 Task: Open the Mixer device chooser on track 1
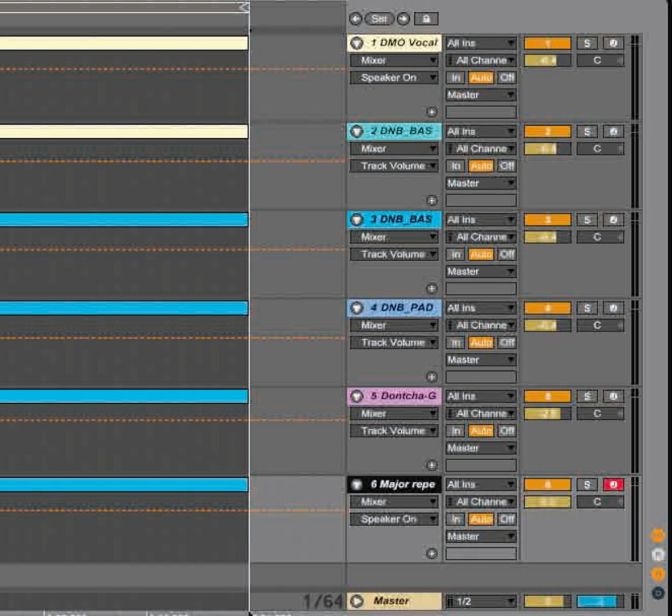click(394, 60)
